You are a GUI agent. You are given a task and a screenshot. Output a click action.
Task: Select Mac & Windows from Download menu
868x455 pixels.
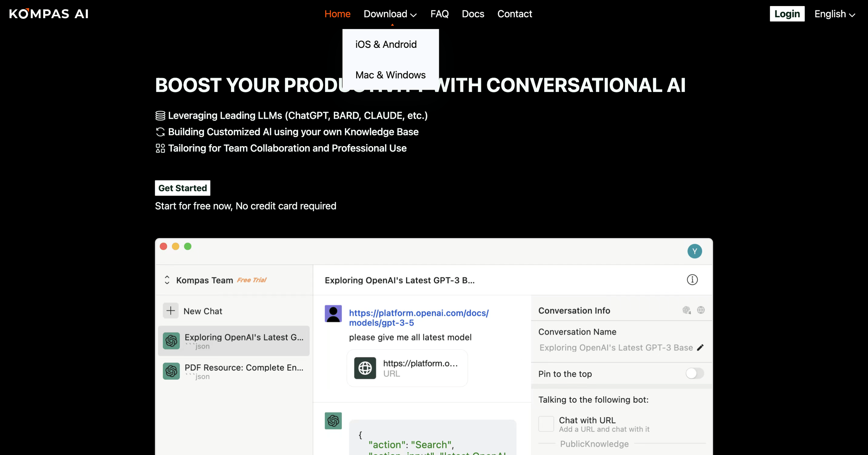pyautogui.click(x=391, y=75)
